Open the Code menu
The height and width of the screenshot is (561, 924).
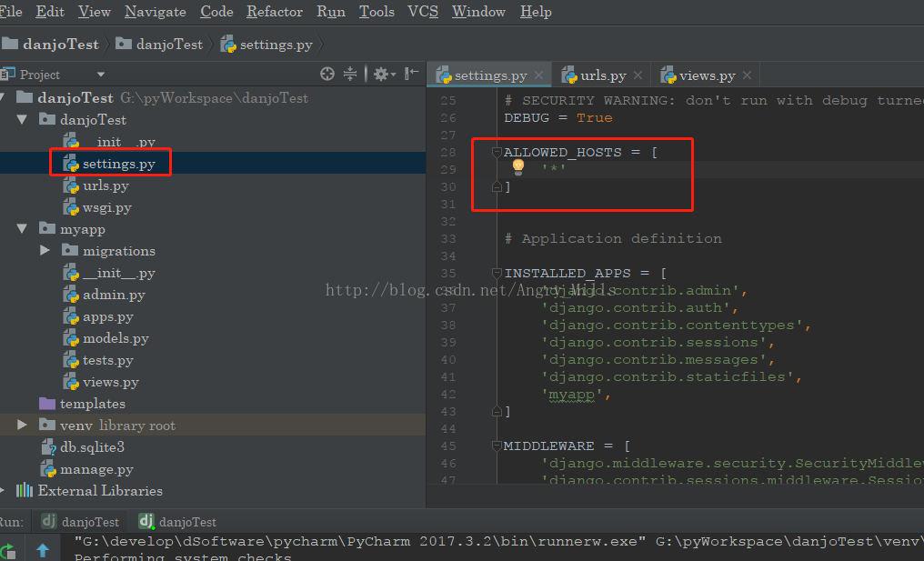(x=216, y=12)
